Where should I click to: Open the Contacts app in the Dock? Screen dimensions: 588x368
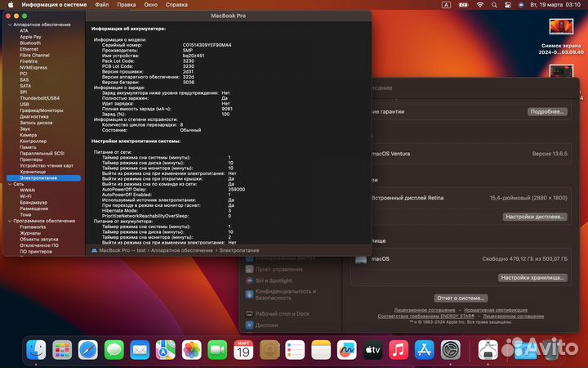point(269,350)
